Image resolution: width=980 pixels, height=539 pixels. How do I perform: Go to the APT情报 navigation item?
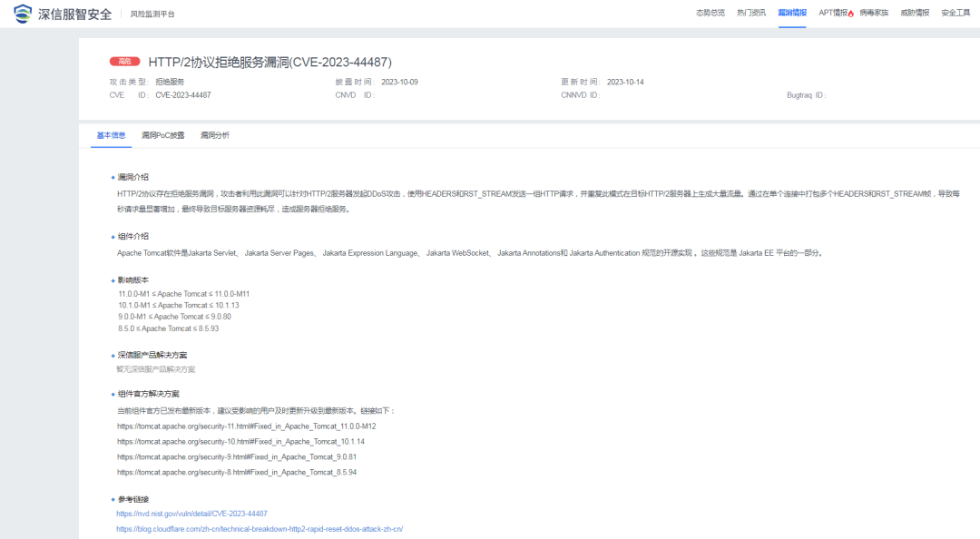[x=833, y=13]
